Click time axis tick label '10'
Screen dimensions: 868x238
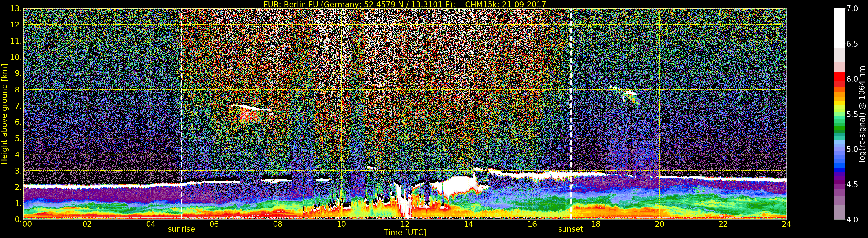(341, 224)
